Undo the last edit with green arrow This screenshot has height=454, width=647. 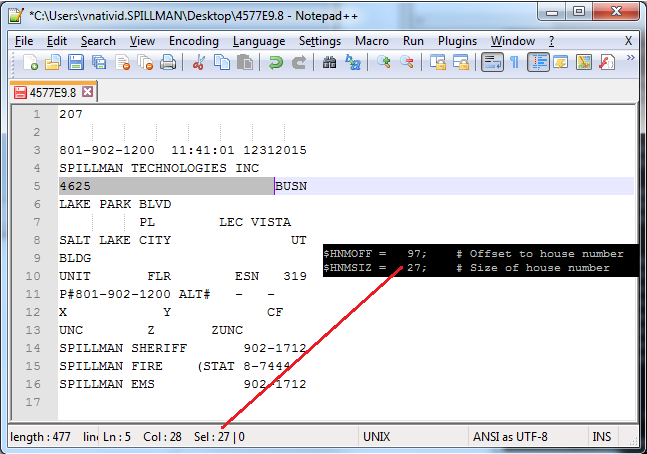275,62
